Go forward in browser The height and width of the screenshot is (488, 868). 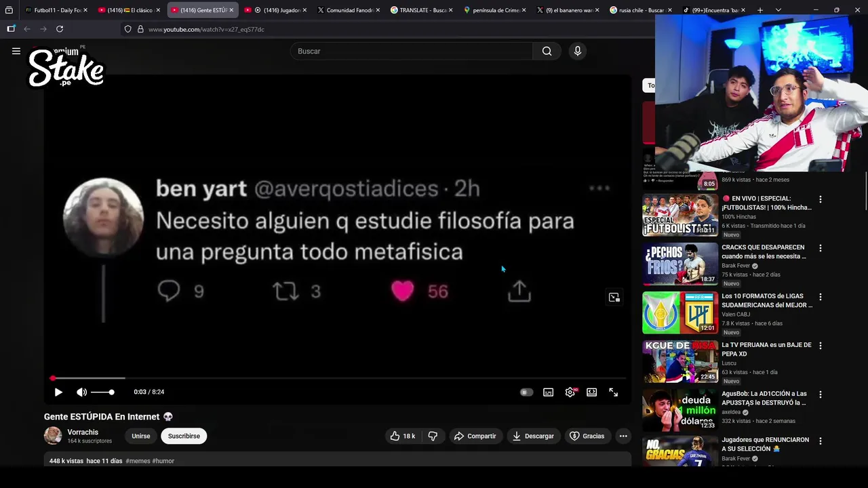click(x=43, y=29)
